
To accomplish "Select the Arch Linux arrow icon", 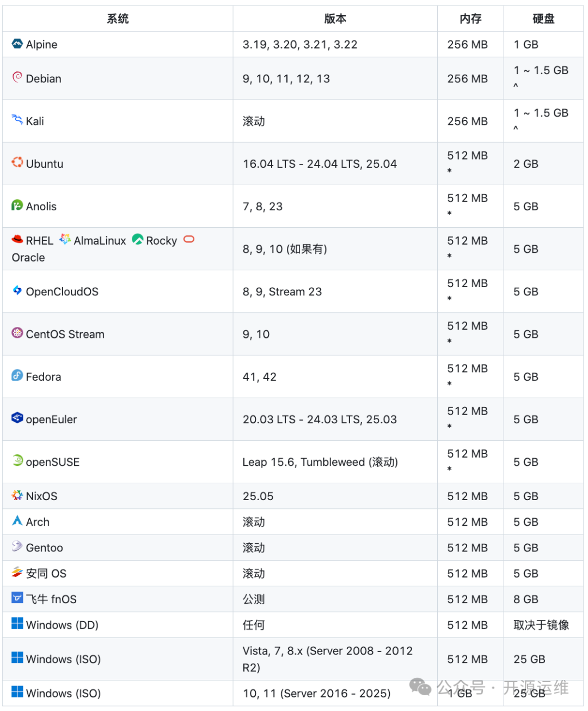I will pos(16,521).
